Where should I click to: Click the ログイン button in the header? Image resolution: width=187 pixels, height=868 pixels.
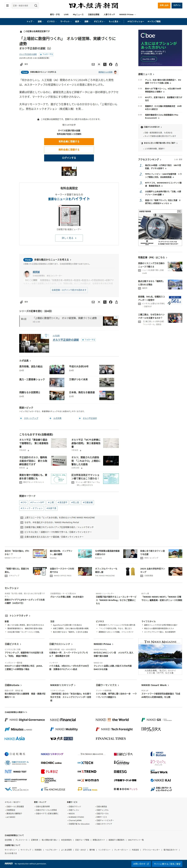tap(177, 5)
